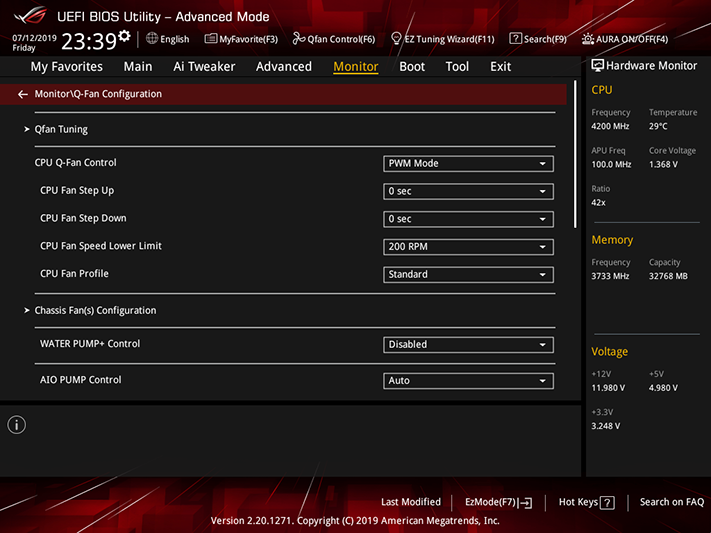Open the CPU Fan Step Down dropdown
Screen dimensions: 711x533
point(468,219)
